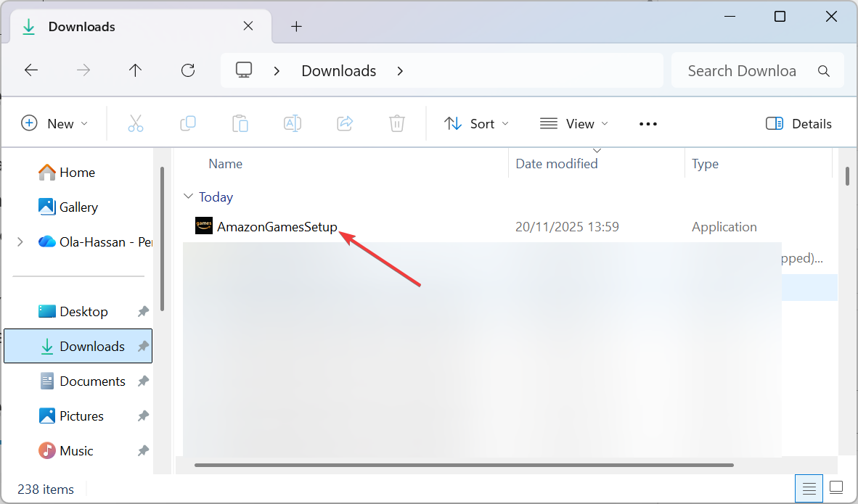Click the horizontal scrollbar in file list
858x504 pixels.
[x=464, y=465]
